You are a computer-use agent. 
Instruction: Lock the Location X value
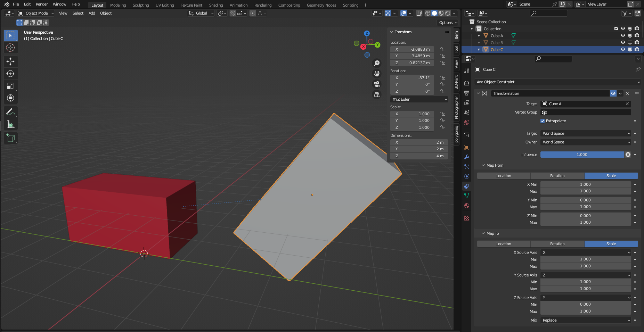[x=443, y=49]
